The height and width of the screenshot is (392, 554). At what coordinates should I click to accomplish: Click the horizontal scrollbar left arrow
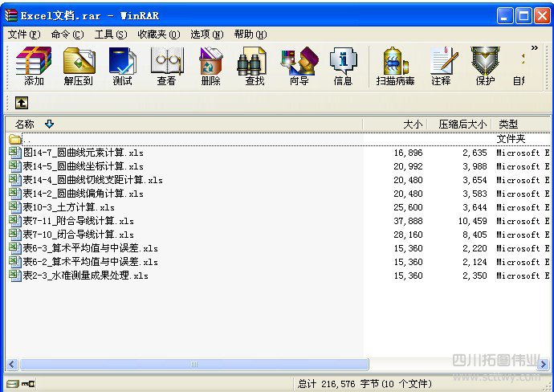point(12,365)
